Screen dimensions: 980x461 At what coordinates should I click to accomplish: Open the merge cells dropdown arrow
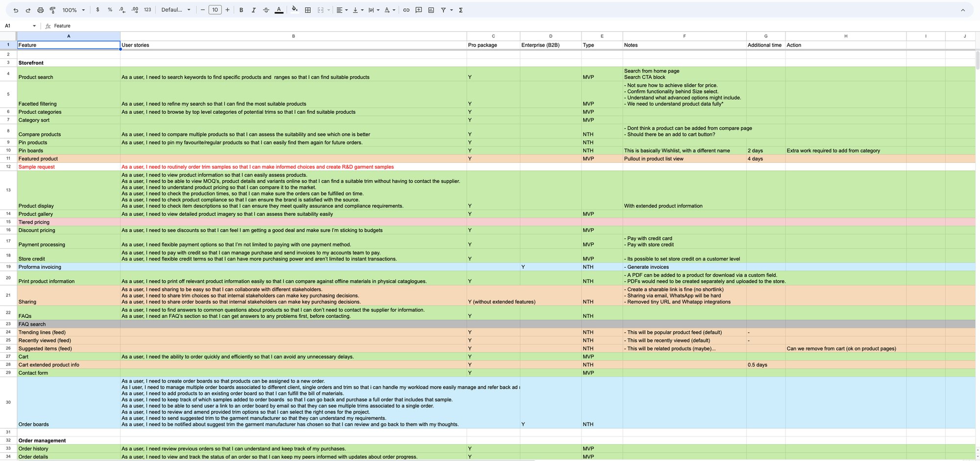pos(328,10)
